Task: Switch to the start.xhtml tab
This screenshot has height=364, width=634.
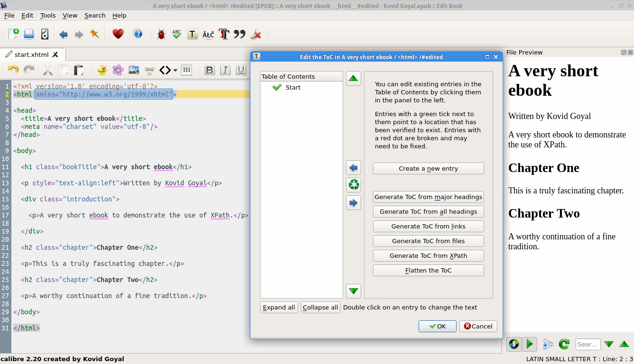Action: point(31,55)
